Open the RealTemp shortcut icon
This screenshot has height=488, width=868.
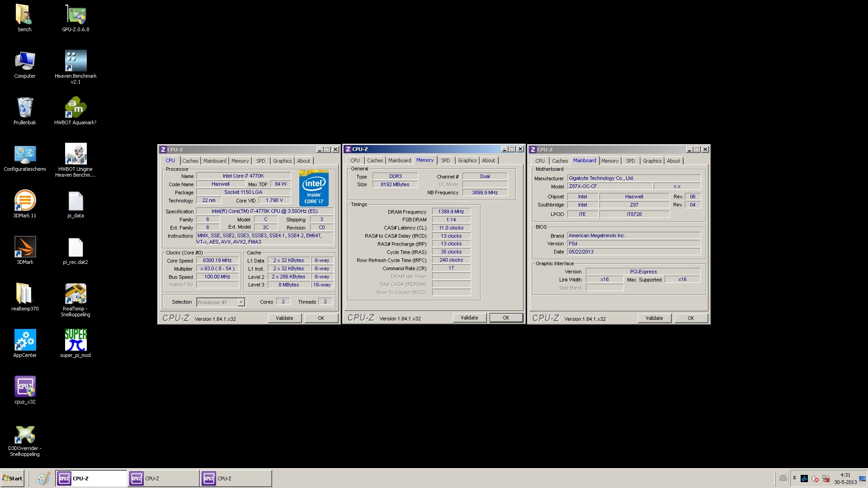75,294
